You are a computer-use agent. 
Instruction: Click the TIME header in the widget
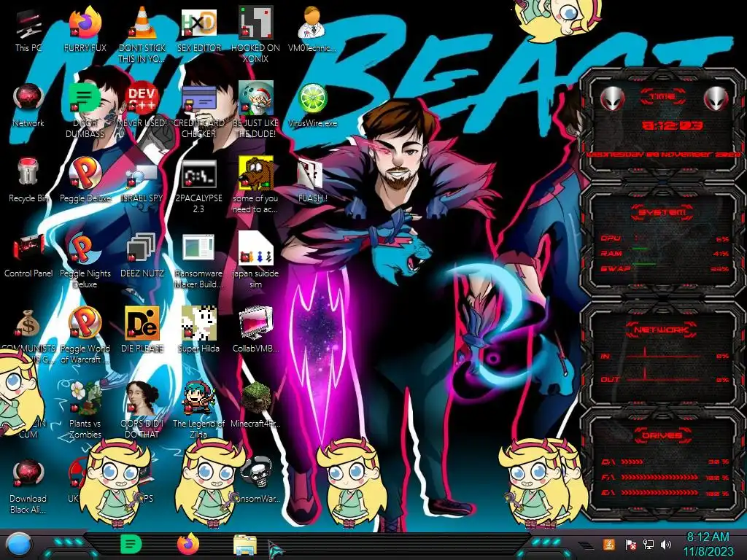coord(662,97)
